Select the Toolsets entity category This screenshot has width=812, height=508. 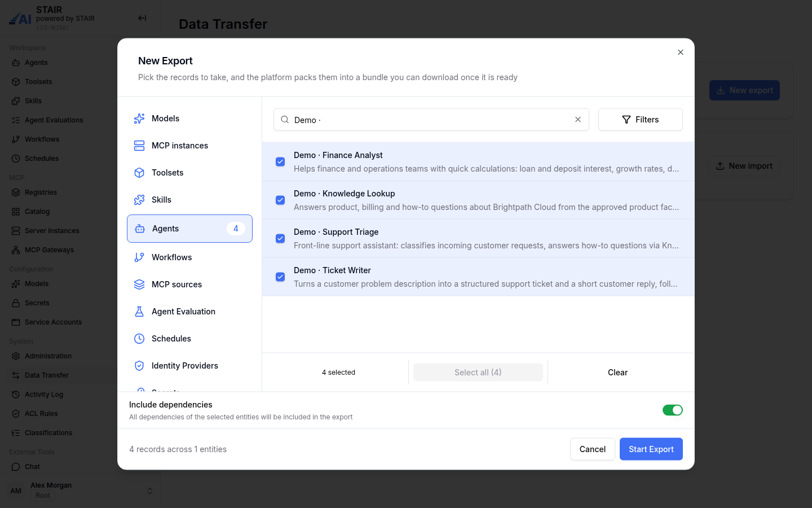coord(189,173)
